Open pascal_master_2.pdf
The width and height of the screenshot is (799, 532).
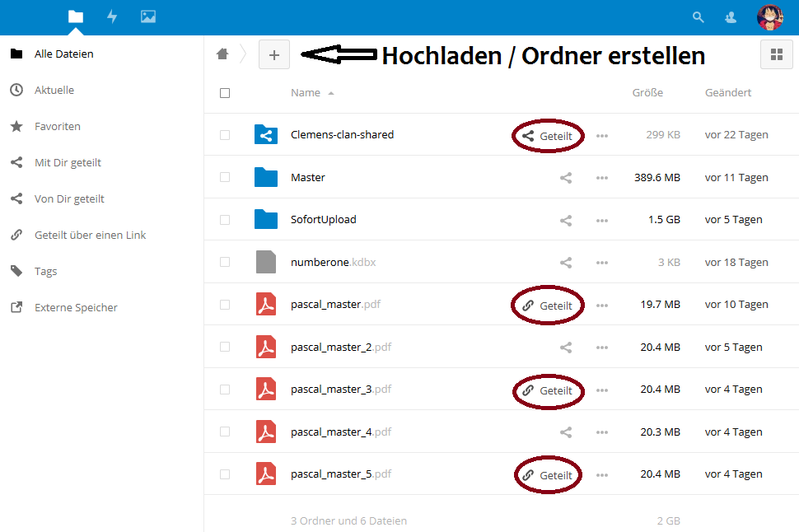341,347
